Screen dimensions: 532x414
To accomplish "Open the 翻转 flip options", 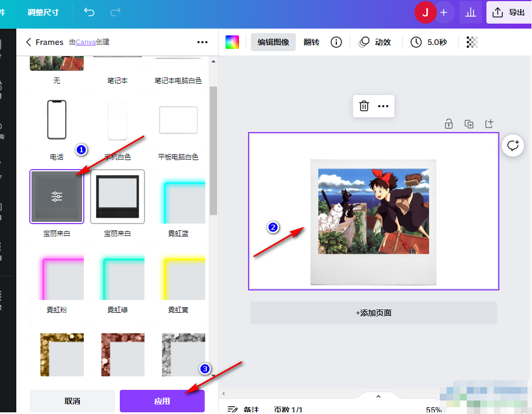I will 312,42.
